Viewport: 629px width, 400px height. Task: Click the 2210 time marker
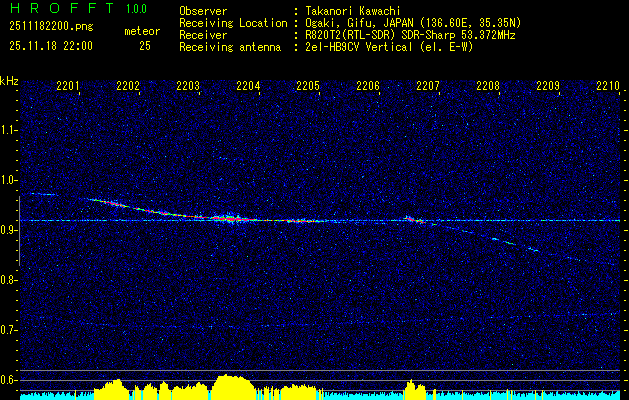608,85
